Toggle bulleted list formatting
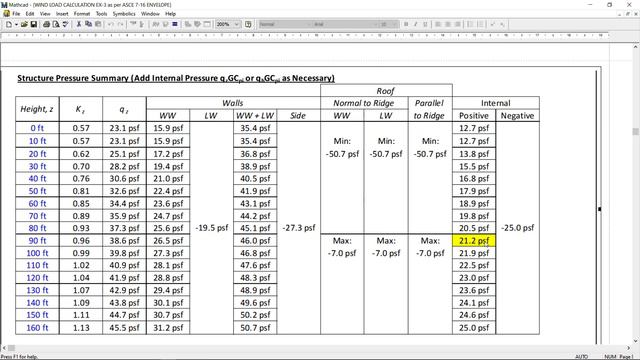Image resolution: width=640 pixels, height=360 pixels. (x=470, y=24)
